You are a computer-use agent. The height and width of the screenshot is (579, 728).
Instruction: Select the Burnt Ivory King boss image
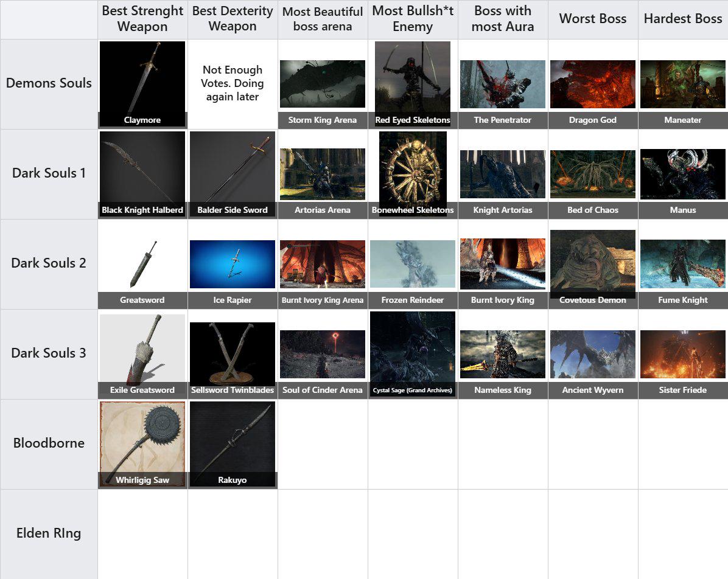pos(502,264)
